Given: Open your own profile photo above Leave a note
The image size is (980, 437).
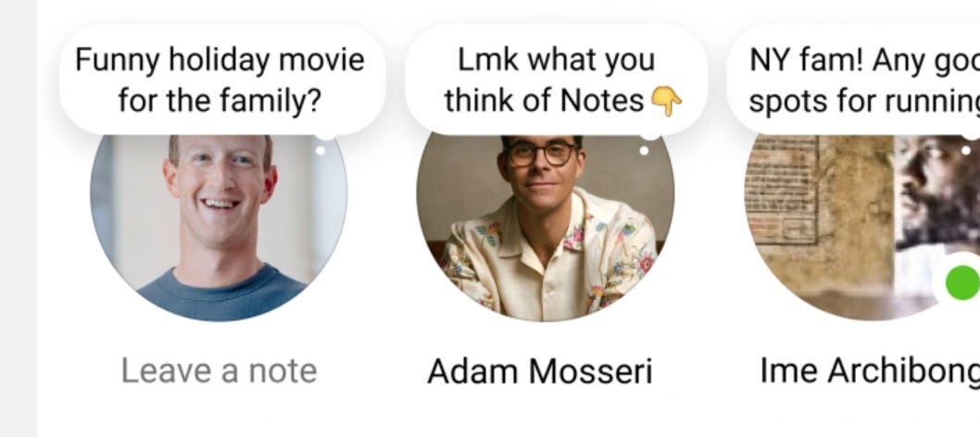Looking at the screenshot, I should [x=219, y=228].
